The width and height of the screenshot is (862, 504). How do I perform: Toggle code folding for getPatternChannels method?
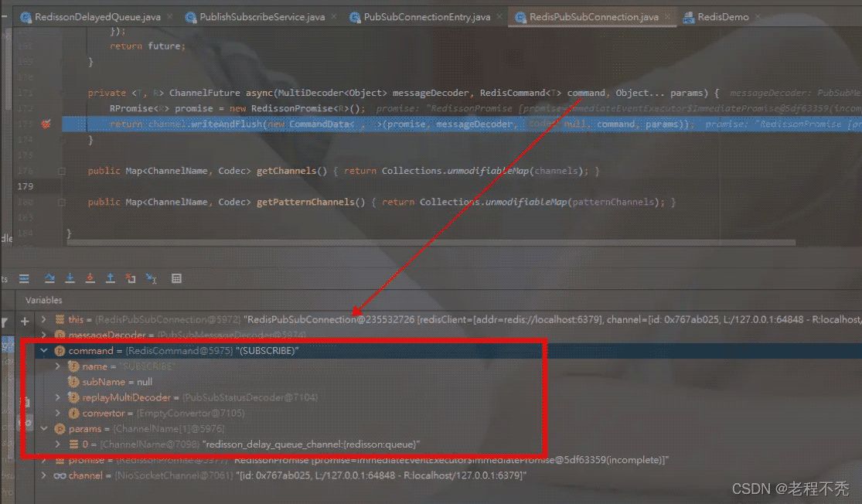(x=62, y=203)
